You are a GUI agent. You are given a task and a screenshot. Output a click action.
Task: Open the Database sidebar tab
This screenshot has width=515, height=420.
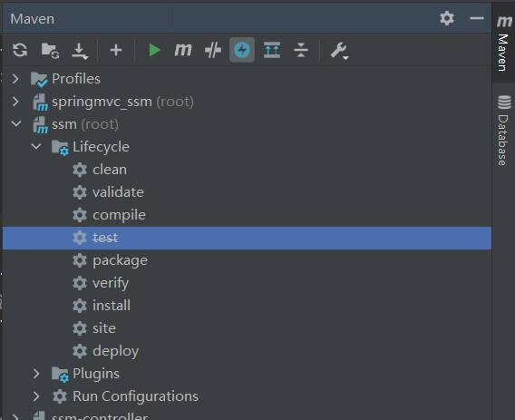(x=503, y=131)
